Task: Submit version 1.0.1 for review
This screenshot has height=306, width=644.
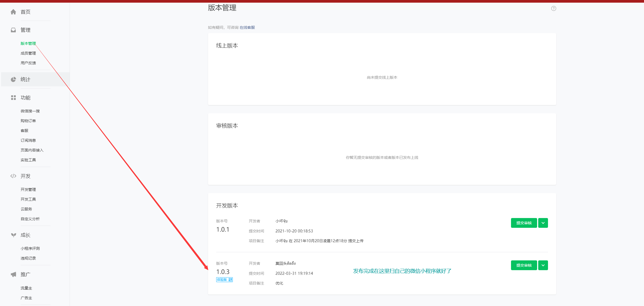Action: pos(524,223)
